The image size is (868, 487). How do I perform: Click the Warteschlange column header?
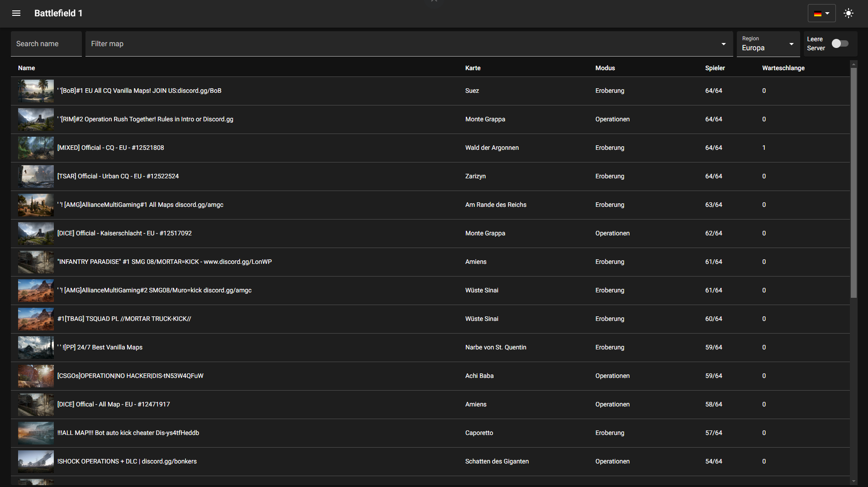coord(783,68)
